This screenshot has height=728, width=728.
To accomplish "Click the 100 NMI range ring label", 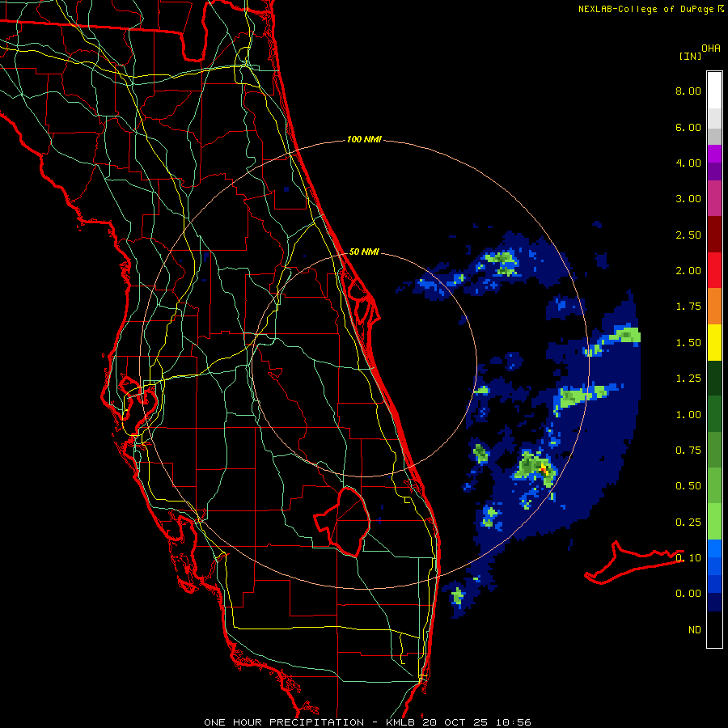I will pos(363,139).
